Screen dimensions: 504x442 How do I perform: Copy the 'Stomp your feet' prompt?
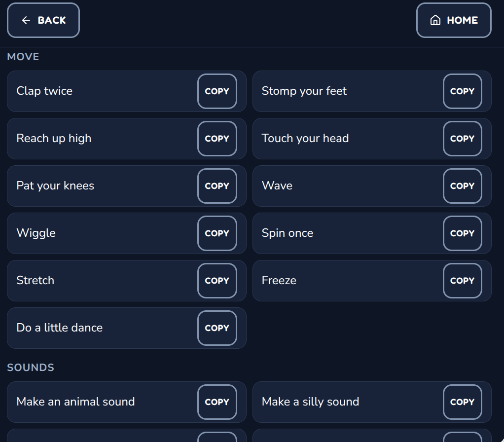[x=462, y=91]
